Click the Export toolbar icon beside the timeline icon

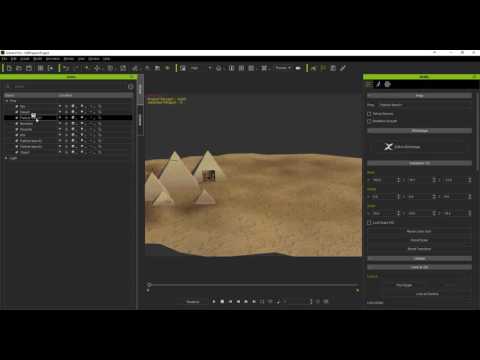pos(50,68)
